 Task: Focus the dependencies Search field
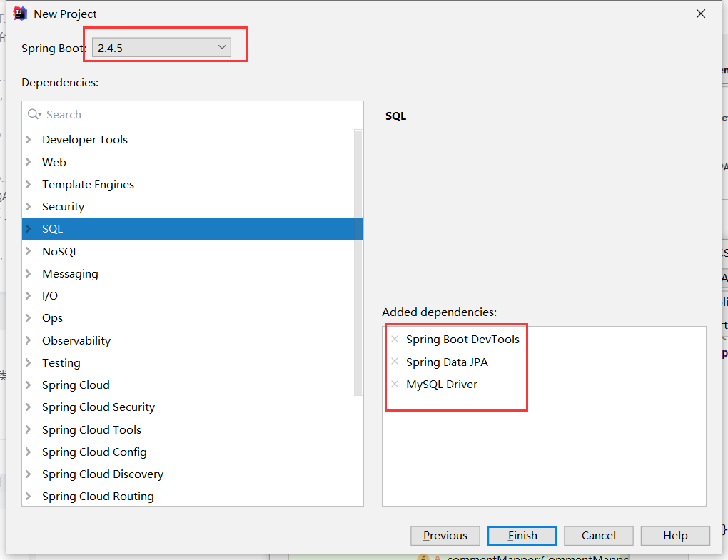[x=193, y=115]
